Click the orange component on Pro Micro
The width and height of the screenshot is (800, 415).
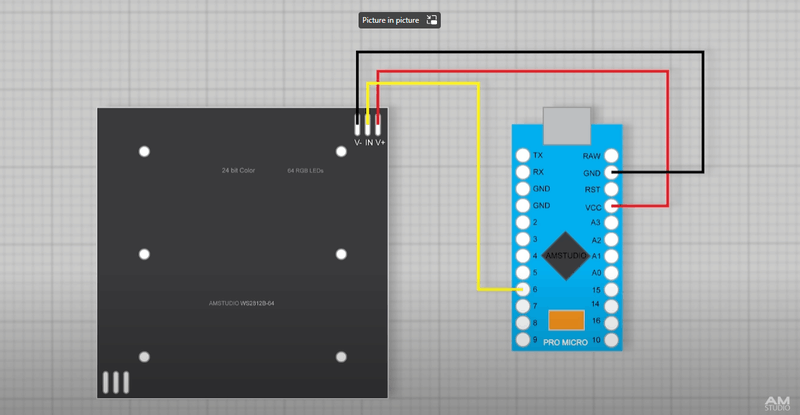[566, 320]
